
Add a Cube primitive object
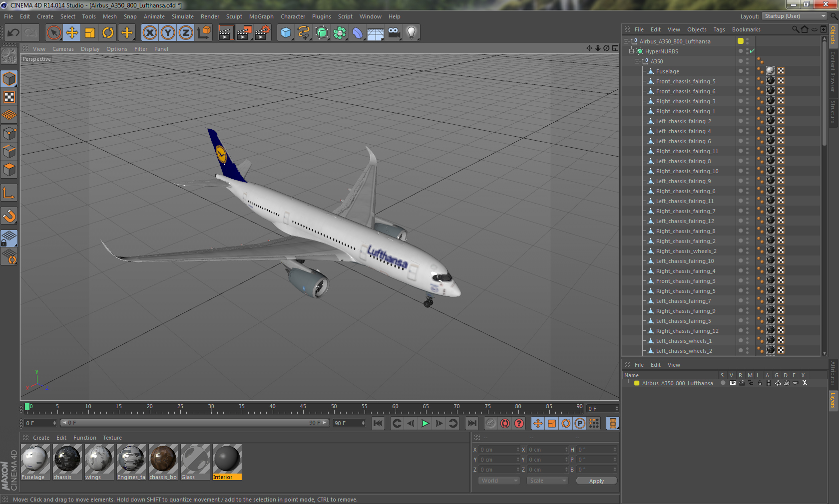tap(286, 33)
